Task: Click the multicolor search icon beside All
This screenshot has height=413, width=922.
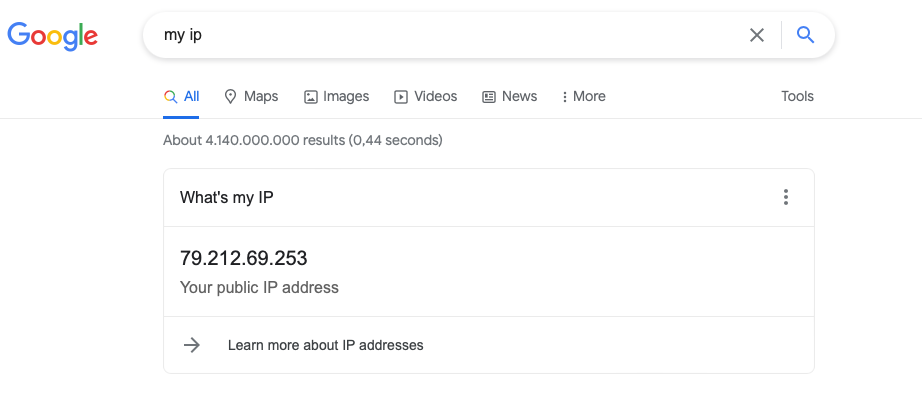Action: click(171, 96)
